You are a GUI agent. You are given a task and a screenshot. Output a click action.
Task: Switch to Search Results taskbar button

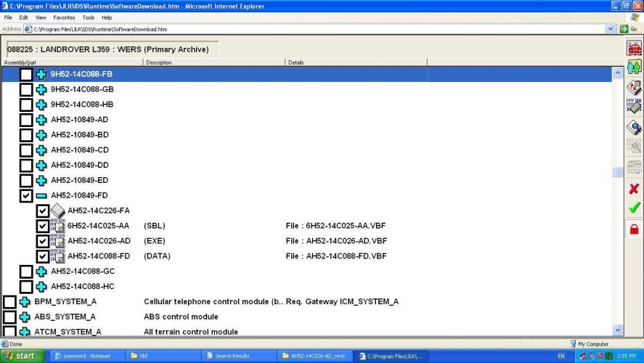click(240, 356)
